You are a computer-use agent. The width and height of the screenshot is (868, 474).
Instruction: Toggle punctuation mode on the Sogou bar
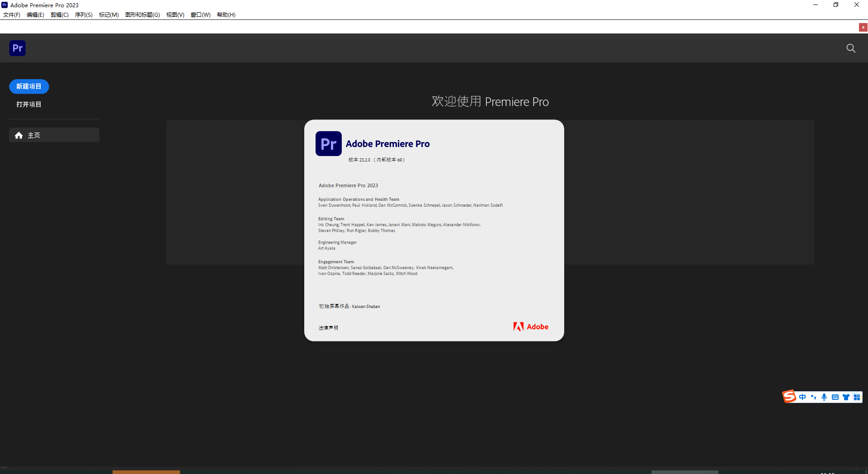[813, 397]
